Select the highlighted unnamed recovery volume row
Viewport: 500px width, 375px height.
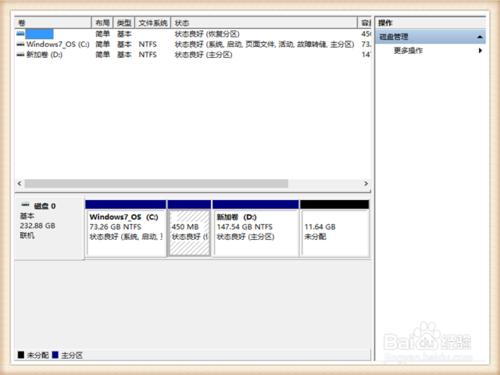193,34
